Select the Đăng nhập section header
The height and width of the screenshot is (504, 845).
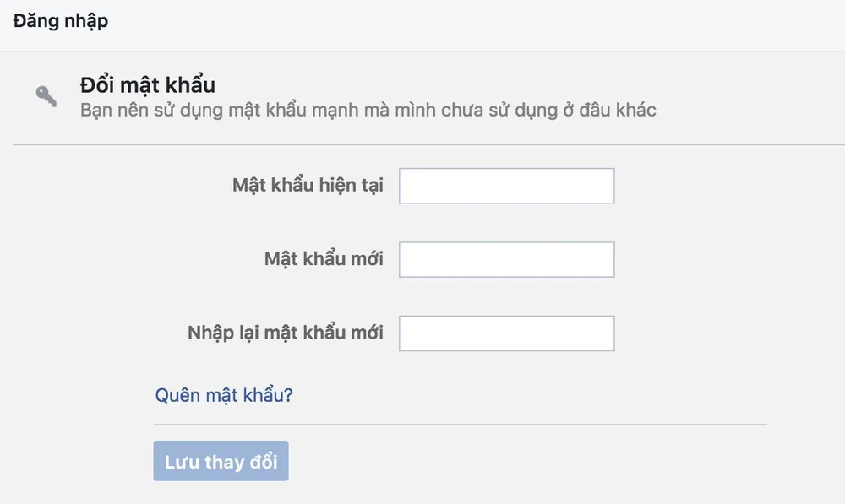[x=60, y=21]
